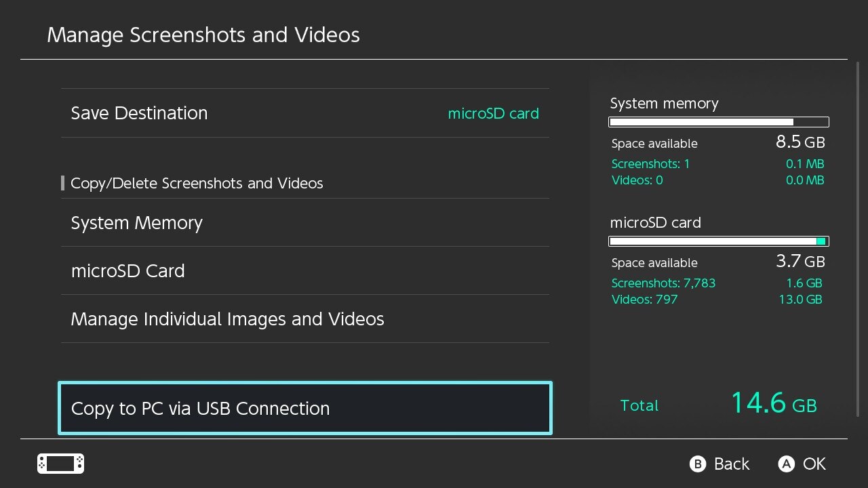Click the A button icon

tap(786, 464)
